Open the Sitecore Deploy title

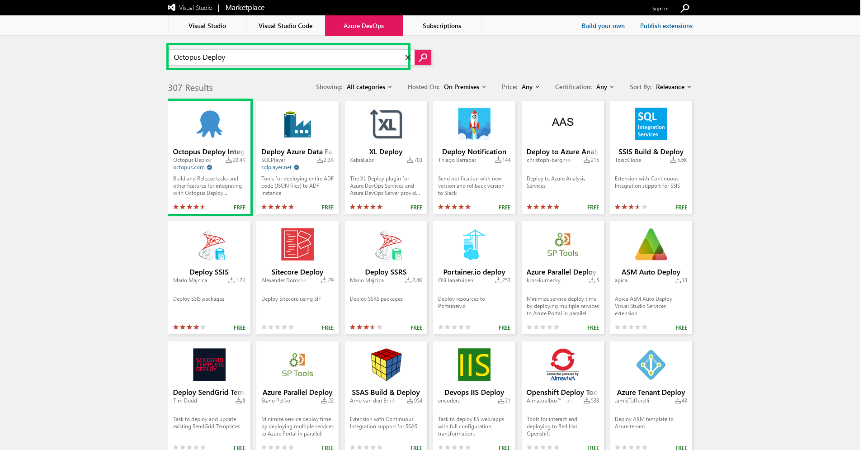coord(297,272)
